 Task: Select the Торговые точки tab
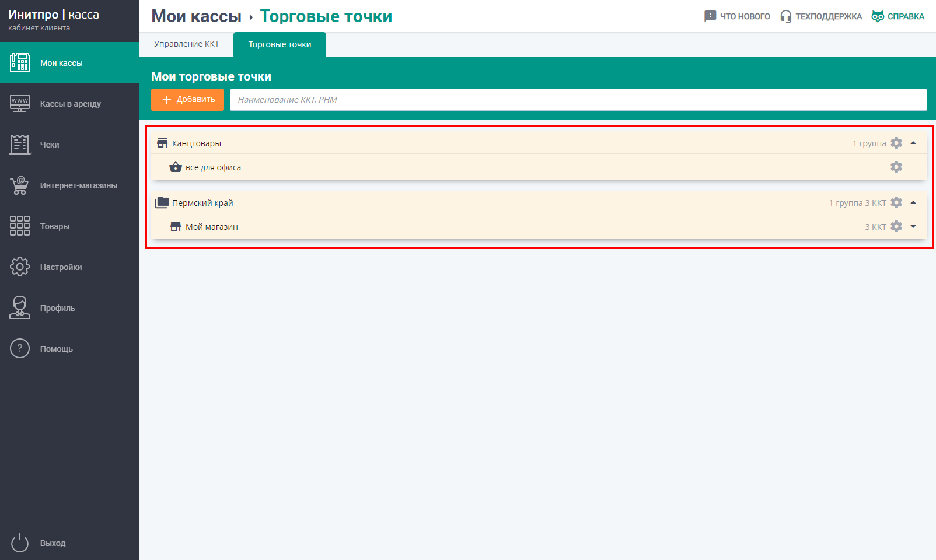tap(280, 44)
